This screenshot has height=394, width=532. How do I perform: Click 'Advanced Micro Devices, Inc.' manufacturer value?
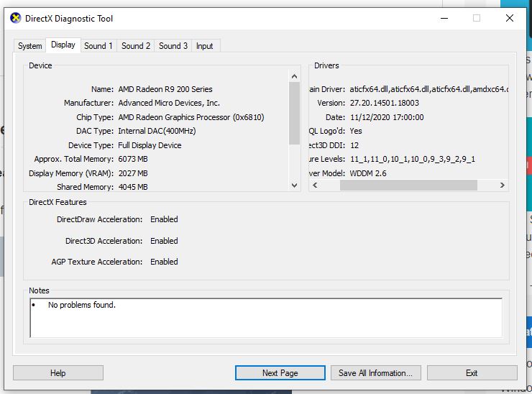coord(169,103)
